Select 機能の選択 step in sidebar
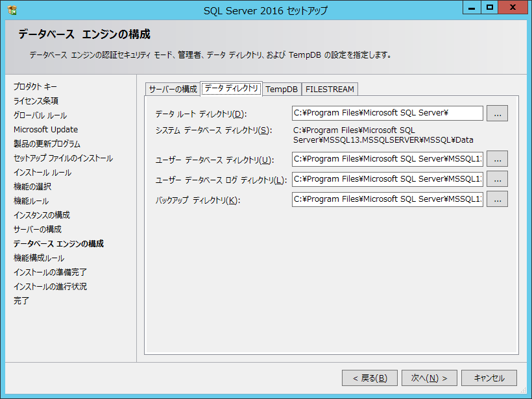 click(32, 187)
